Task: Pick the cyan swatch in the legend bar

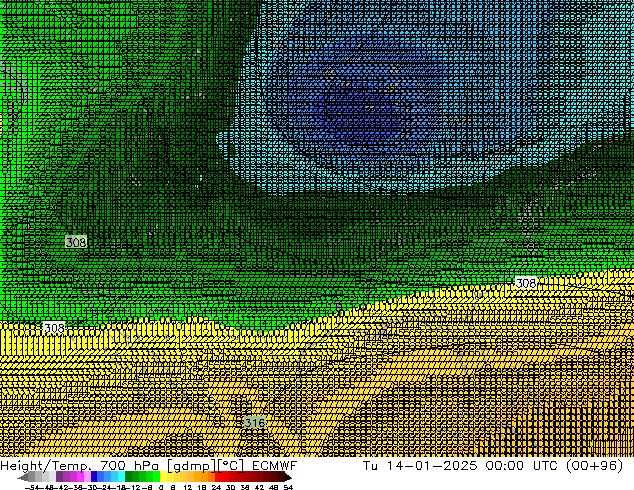Action: point(118,477)
